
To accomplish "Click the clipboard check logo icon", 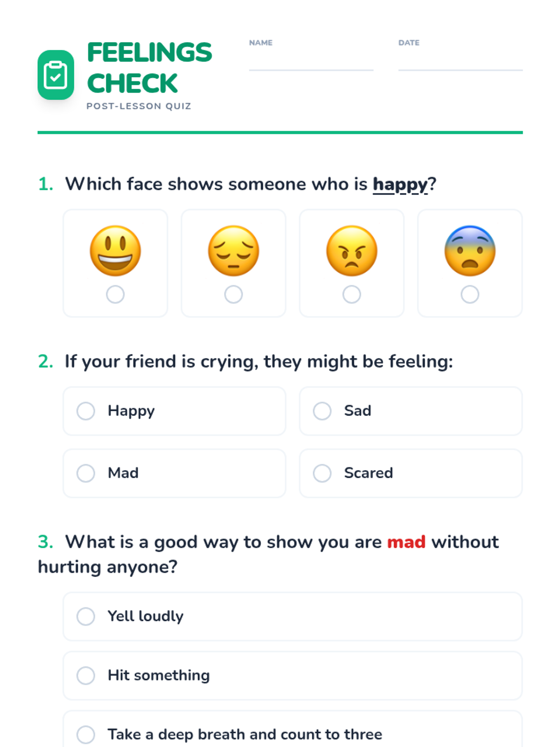I will point(56,75).
